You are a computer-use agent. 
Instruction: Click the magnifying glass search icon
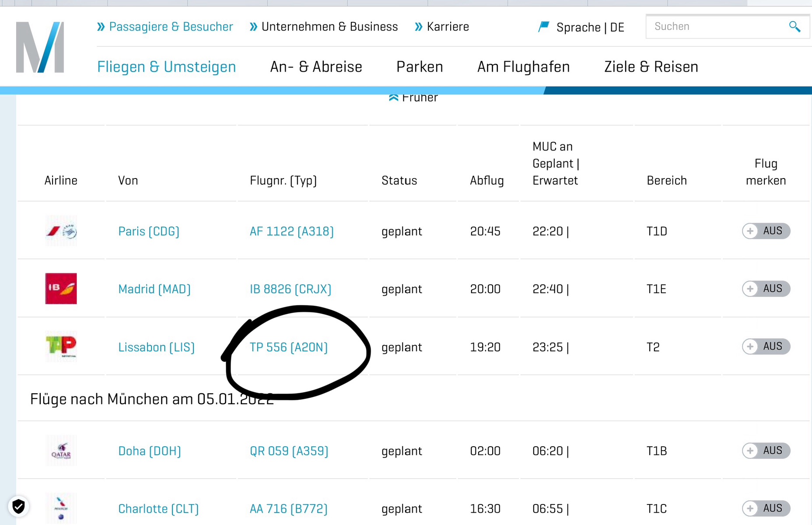794,27
